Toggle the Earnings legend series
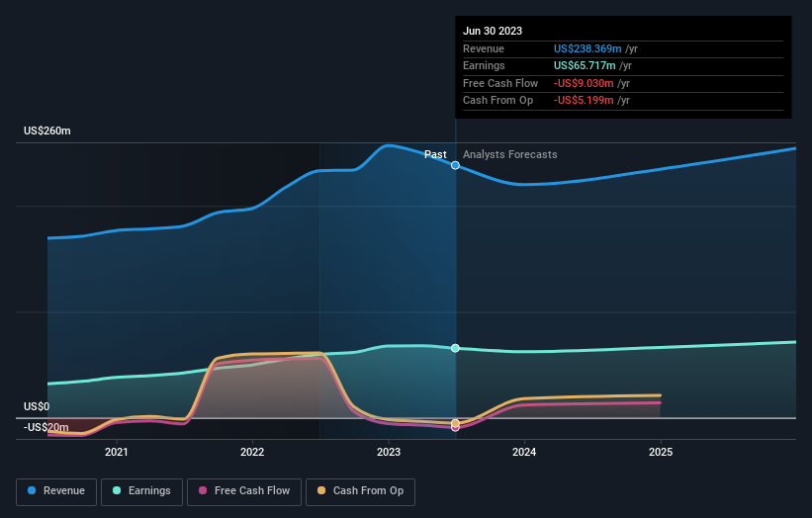Image resolution: width=812 pixels, height=518 pixels. pos(141,491)
